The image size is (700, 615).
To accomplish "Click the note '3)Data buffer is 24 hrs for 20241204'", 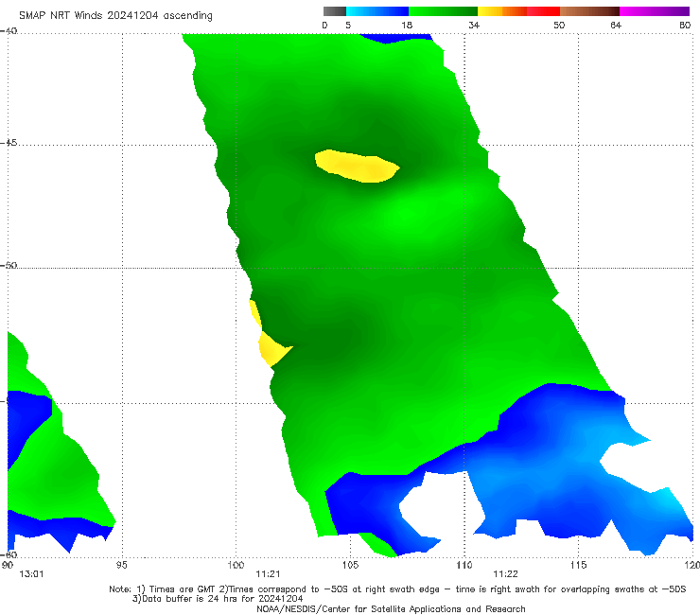I will pyautogui.click(x=218, y=599).
